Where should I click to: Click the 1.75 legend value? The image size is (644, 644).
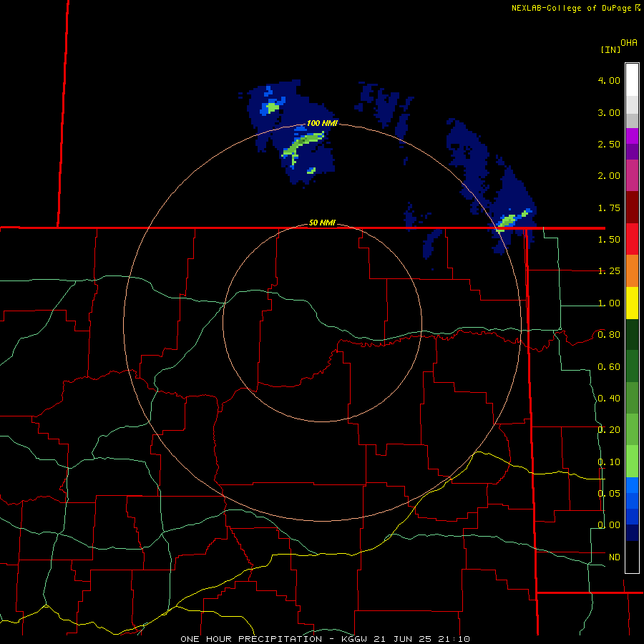[x=609, y=208]
